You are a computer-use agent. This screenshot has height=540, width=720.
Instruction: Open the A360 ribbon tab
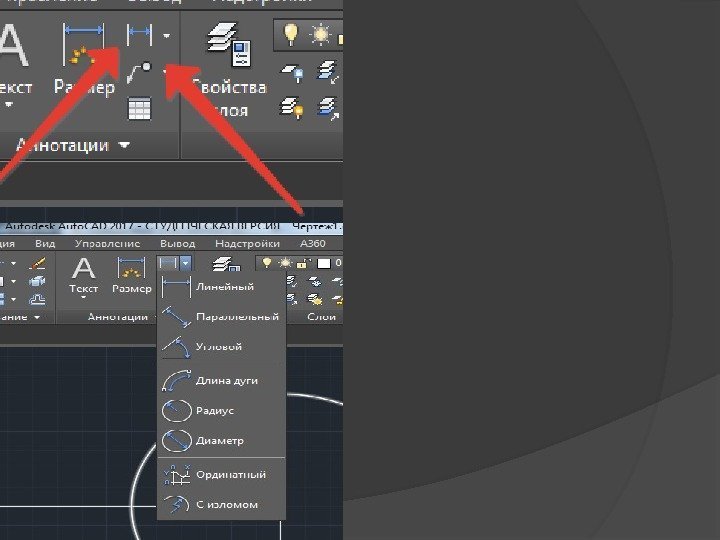tap(313, 243)
